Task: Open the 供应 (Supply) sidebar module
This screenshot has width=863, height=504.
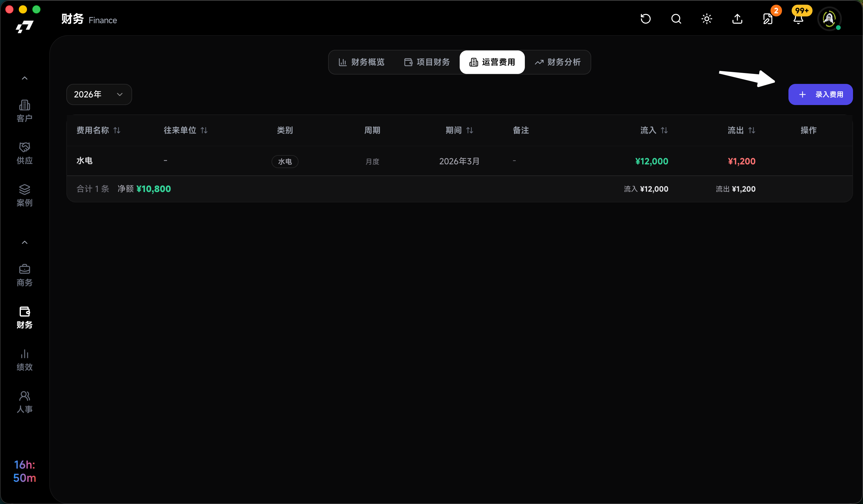Action: pos(25,153)
